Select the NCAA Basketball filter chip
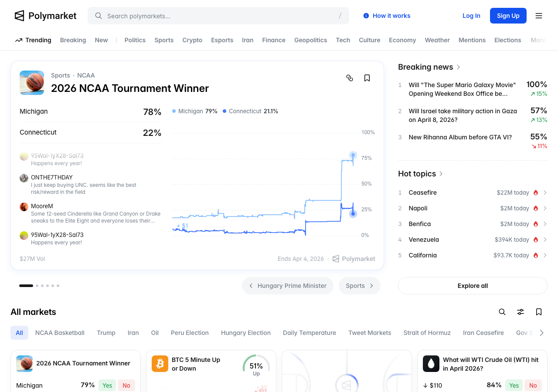Screen dimensions: 558x392 (x=60, y=333)
